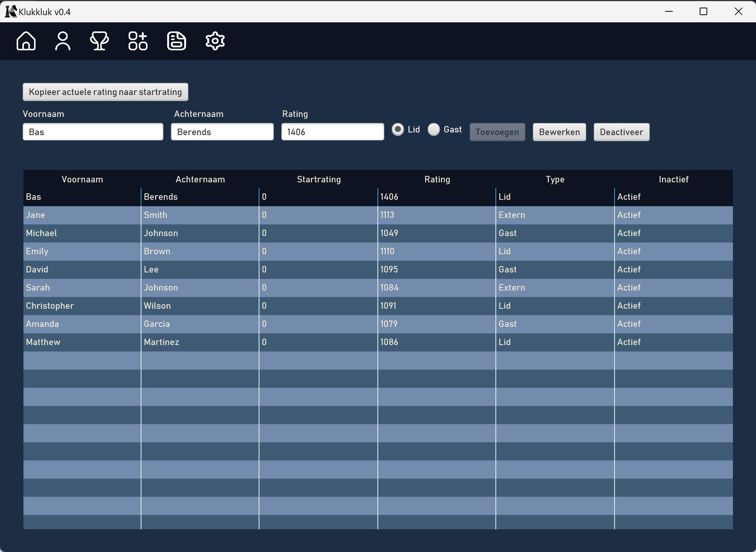Click Actief status in David's row
756x552 pixels.
(674, 269)
